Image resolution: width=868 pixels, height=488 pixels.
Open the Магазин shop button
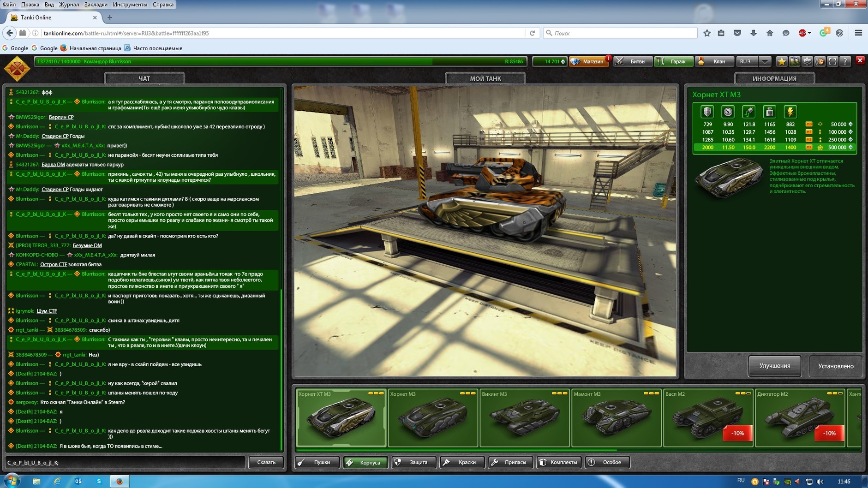(x=589, y=61)
